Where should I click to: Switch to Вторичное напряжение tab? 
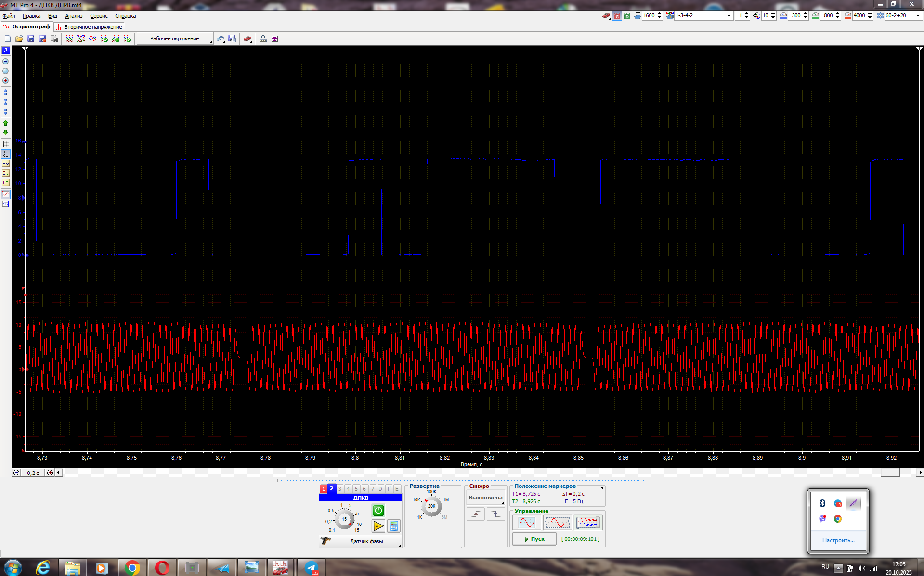(x=90, y=27)
